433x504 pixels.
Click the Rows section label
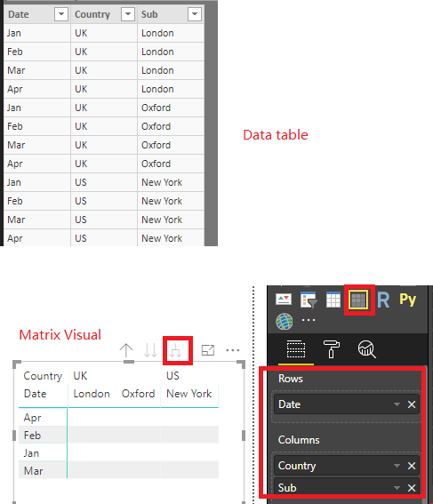291,379
